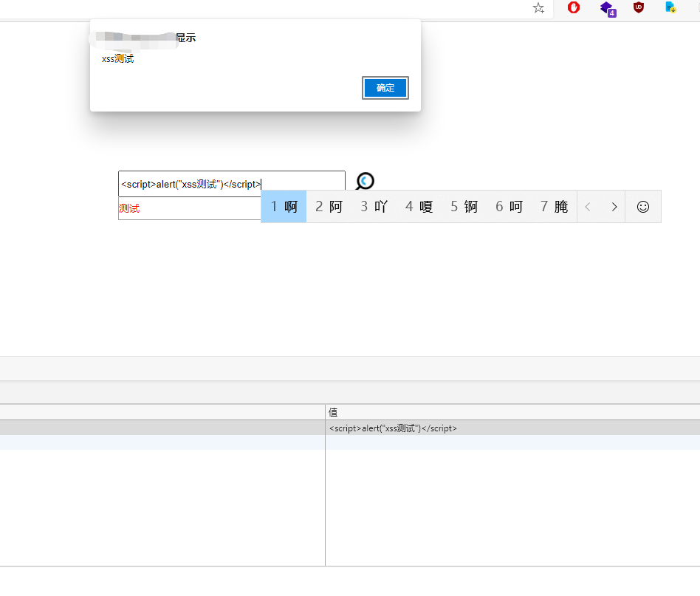Image resolution: width=700 pixels, height=596 pixels.
Task: Select IME candidate 1 啊
Action: (x=284, y=207)
